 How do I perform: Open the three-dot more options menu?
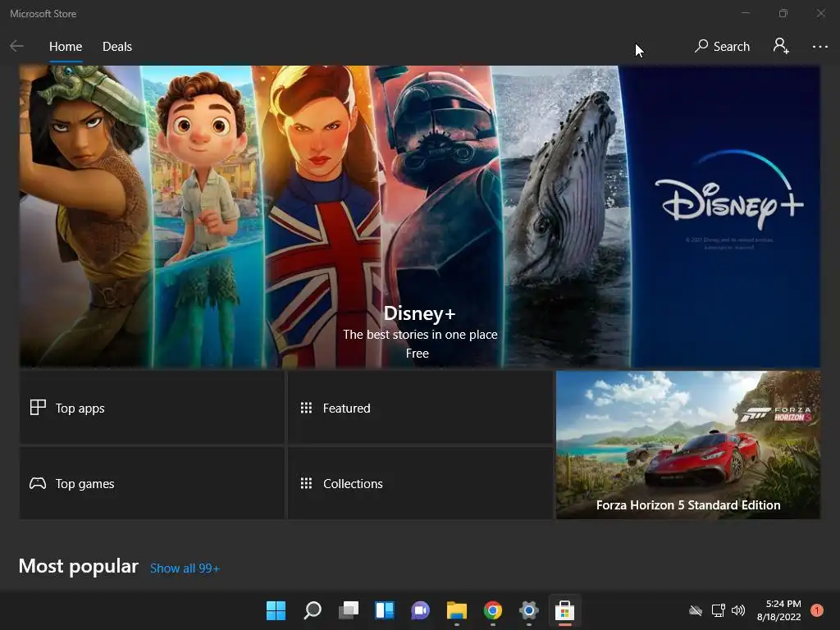[x=819, y=47]
